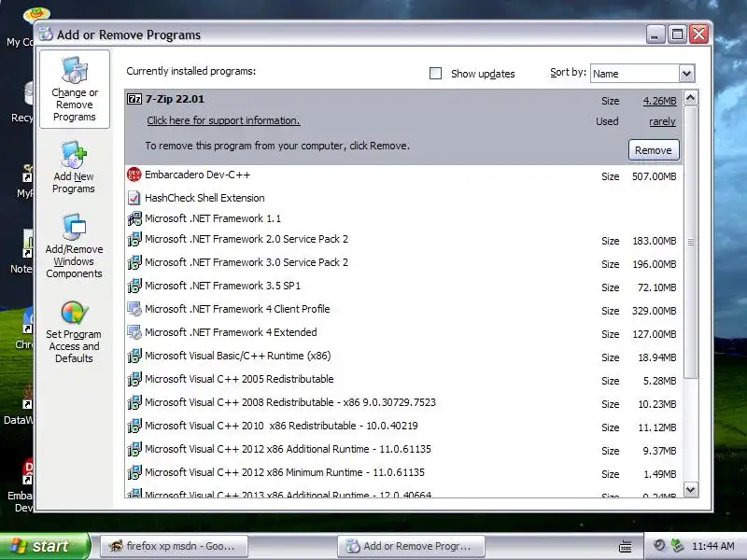Select Visual C++ 2010 x86 Redistributable 10.0.40219
This screenshot has width=747, height=560.
pyautogui.click(x=404, y=427)
